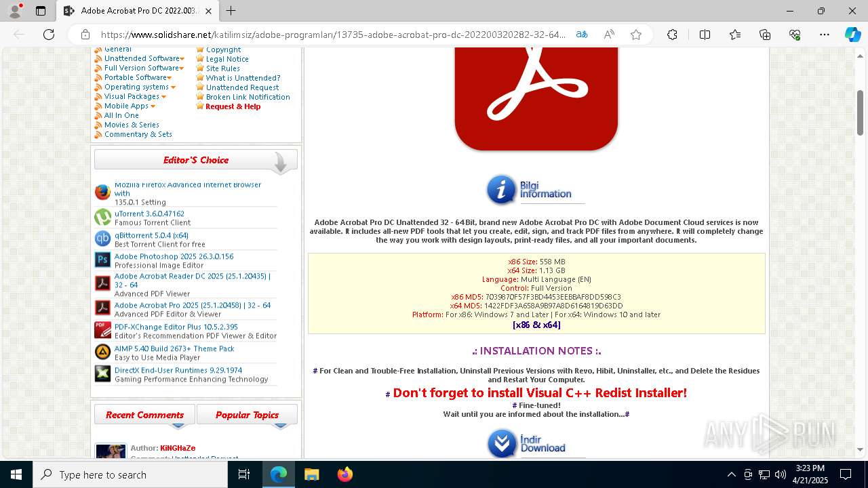This screenshot has height=488, width=868.
Task: Click the Windows taskbar search box
Action: 130,474
